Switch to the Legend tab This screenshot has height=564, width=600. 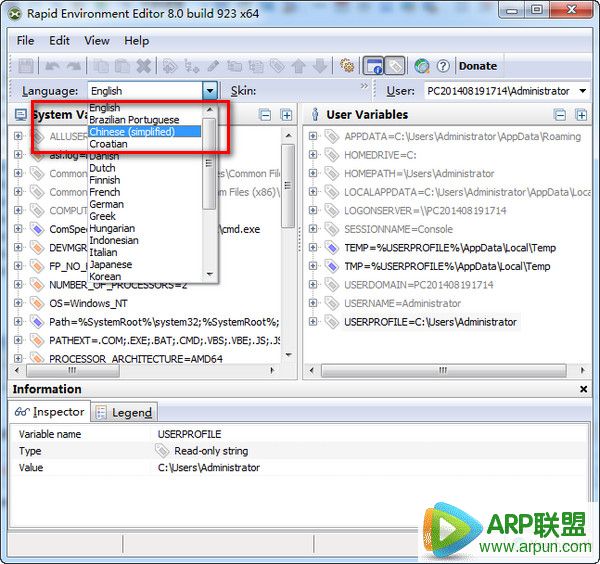point(124,412)
